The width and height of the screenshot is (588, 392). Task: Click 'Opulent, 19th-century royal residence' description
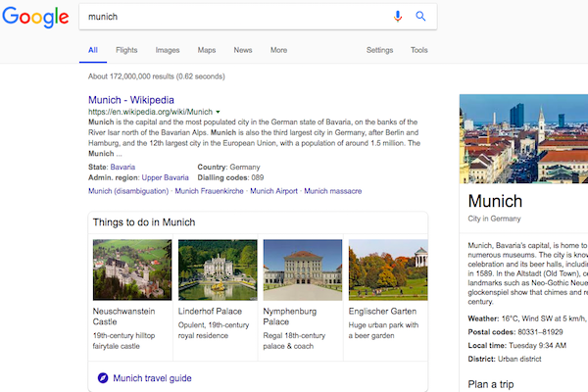tap(214, 330)
